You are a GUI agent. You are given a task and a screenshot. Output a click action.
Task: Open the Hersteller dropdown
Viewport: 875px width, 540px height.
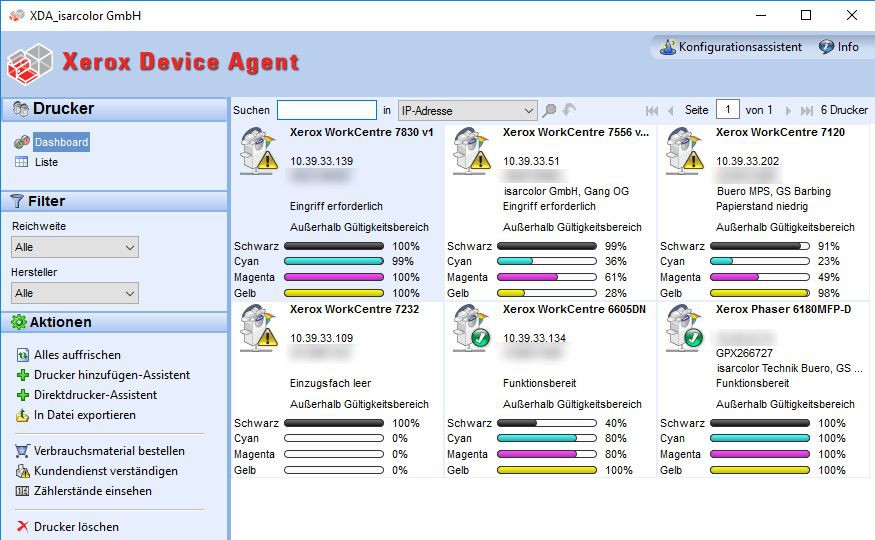(x=75, y=293)
